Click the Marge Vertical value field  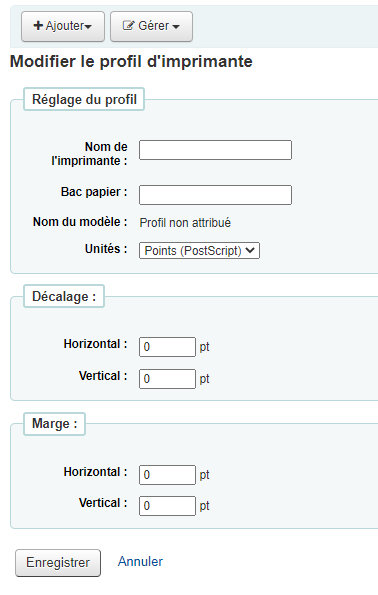click(x=167, y=506)
